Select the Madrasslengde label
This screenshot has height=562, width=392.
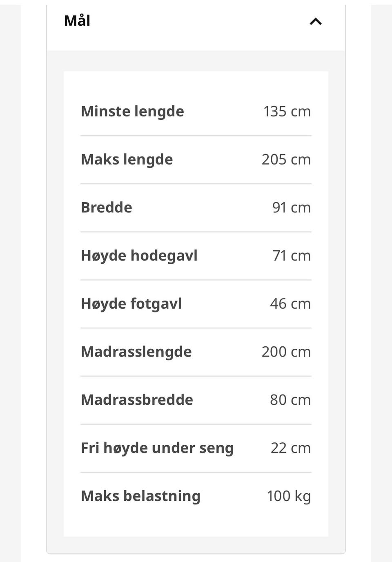pos(136,352)
